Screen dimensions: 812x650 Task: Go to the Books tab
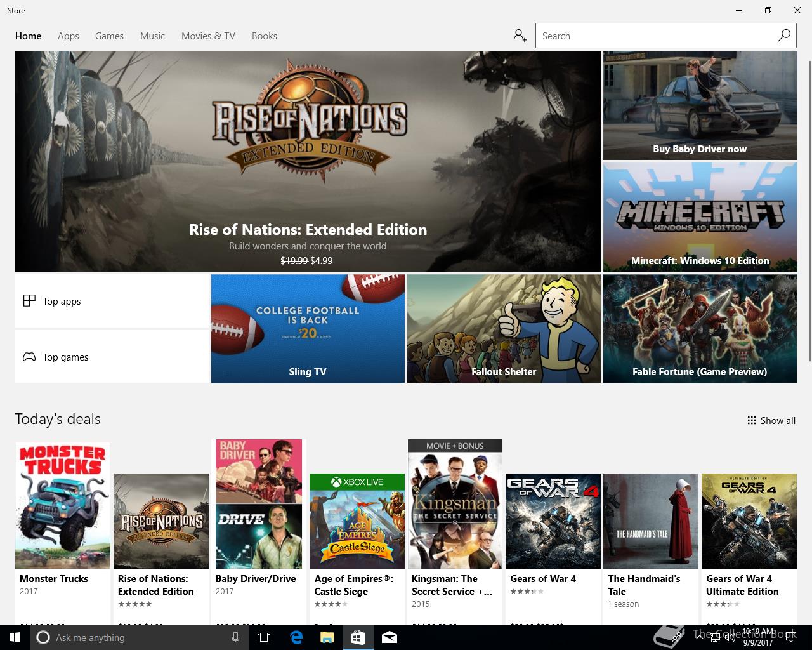click(x=265, y=36)
